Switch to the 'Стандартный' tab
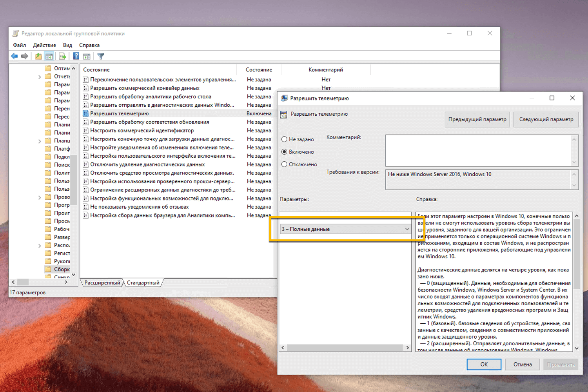 tap(143, 282)
